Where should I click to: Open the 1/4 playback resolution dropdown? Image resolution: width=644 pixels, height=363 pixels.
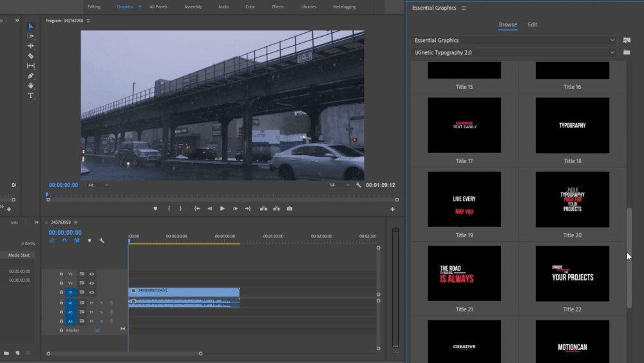click(339, 185)
